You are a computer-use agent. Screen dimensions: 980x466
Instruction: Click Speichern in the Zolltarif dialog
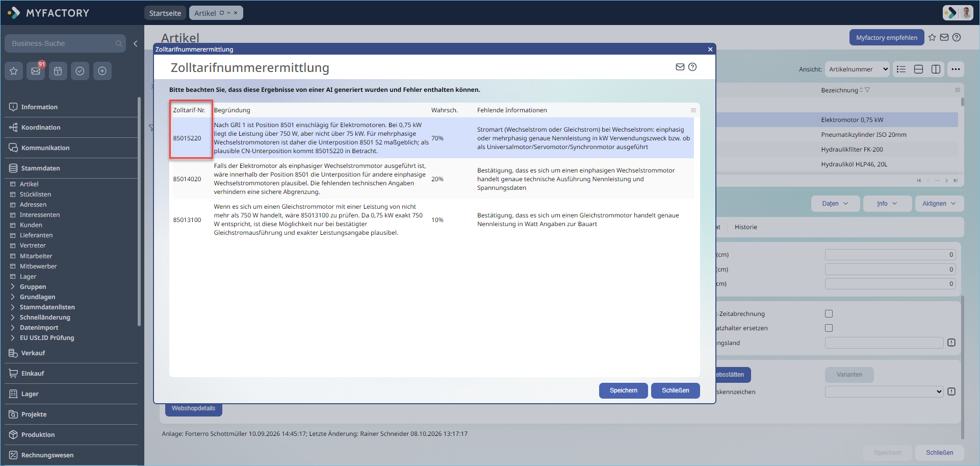[x=624, y=390]
